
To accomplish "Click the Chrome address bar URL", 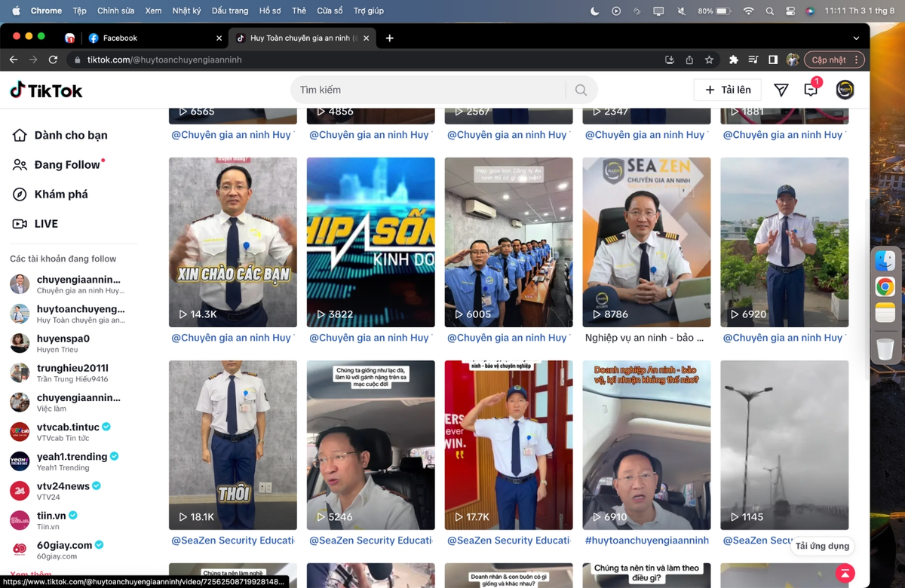I will pyautogui.click(x=164, y=60).
